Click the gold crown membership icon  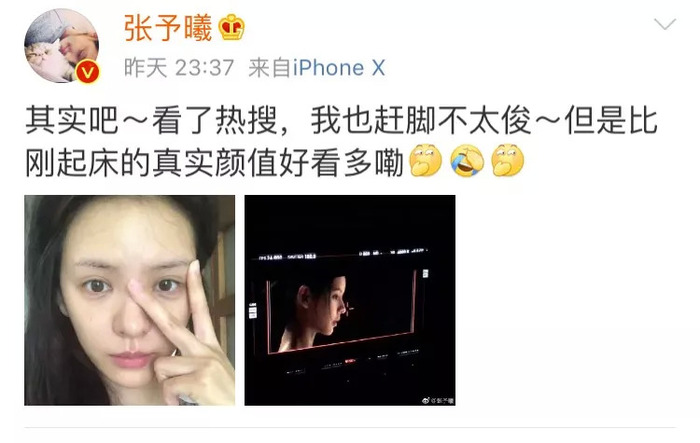pos(231,28)
